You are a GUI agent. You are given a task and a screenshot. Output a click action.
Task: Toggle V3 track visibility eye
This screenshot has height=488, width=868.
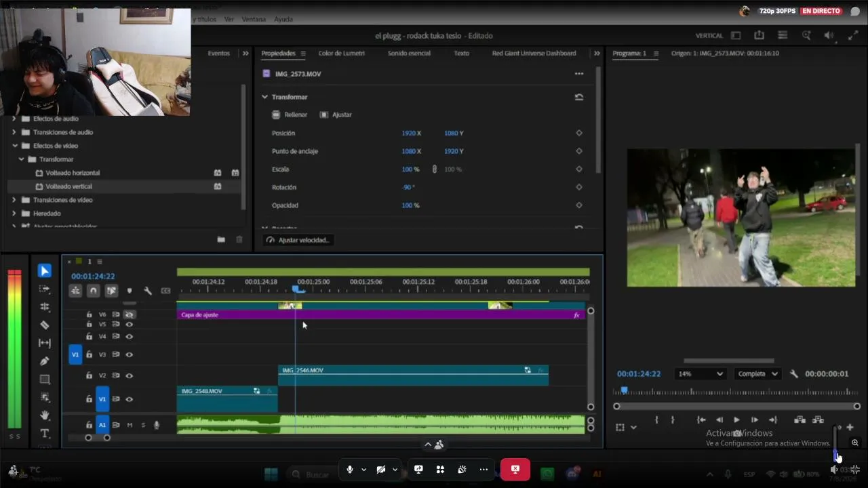pyautogui.click(x=129, y=354)
